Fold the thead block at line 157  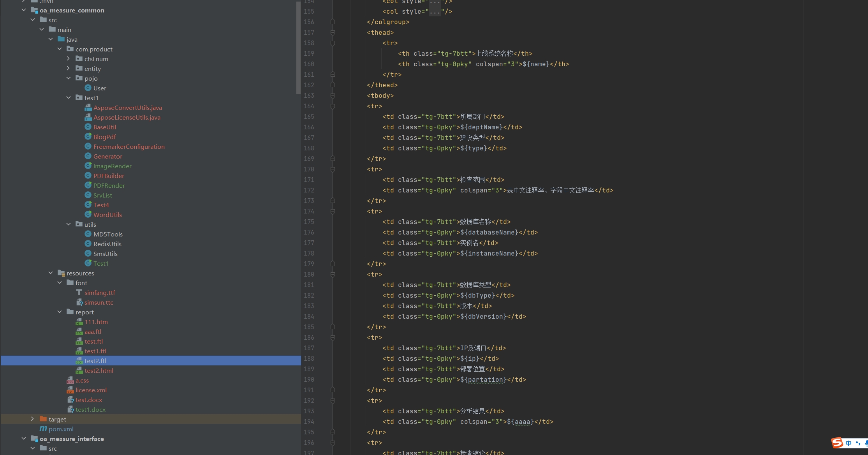pos(333,33)
